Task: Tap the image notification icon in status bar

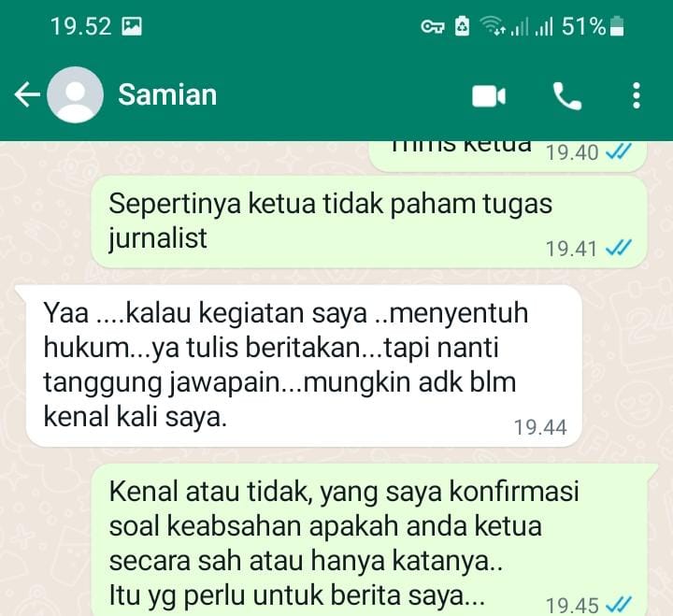Action: [x=132, y=26]
